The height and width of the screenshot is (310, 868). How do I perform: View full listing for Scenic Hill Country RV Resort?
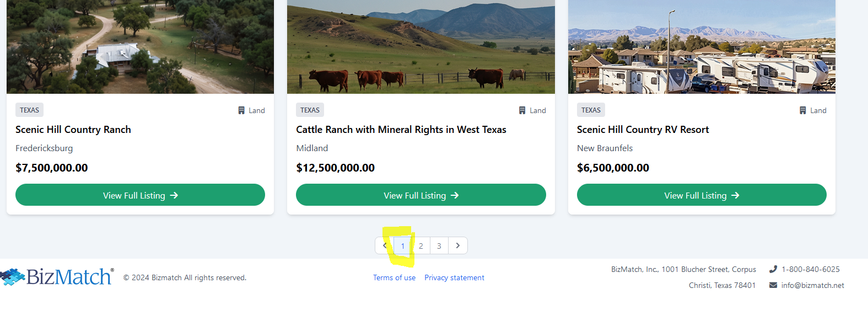tap(702, 195)
